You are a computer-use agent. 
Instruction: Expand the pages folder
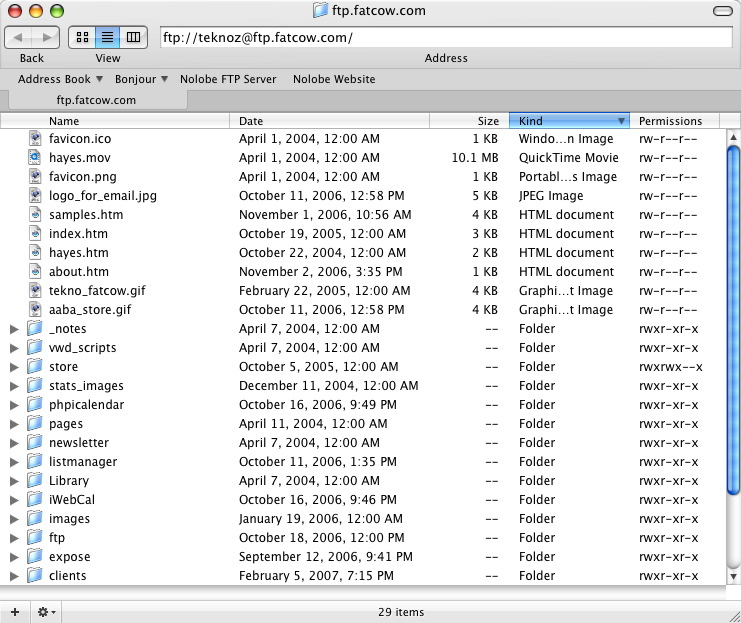[14, 424]
